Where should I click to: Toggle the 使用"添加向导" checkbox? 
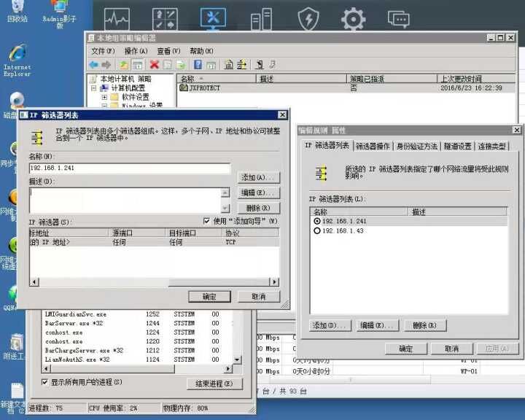207,221
